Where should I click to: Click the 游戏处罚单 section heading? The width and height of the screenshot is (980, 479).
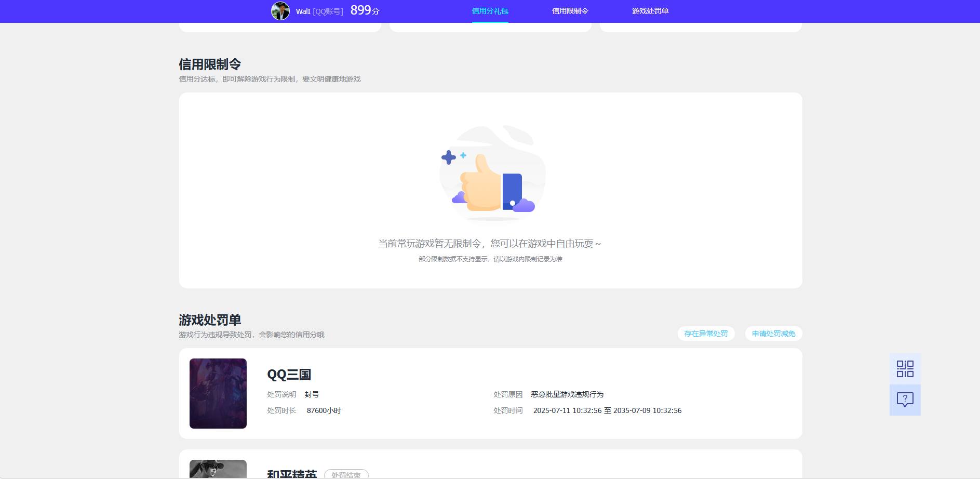[x=210, y=320]
